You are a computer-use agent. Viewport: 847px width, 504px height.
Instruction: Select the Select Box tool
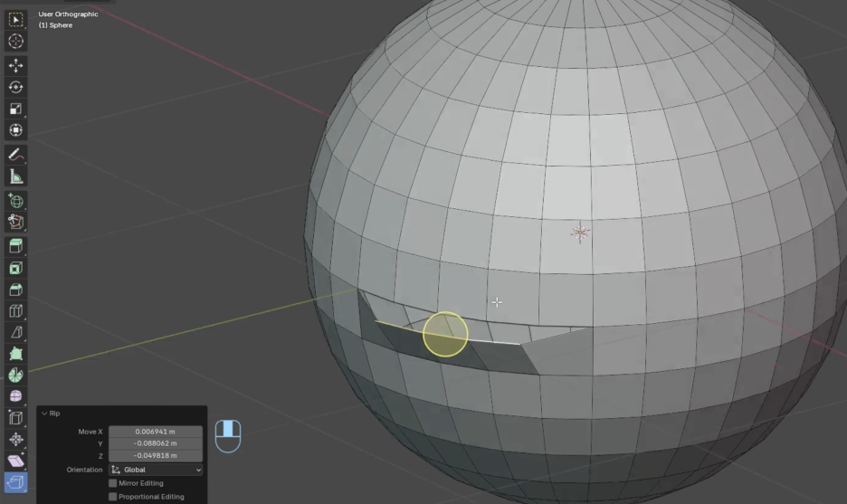coord(15,19)
